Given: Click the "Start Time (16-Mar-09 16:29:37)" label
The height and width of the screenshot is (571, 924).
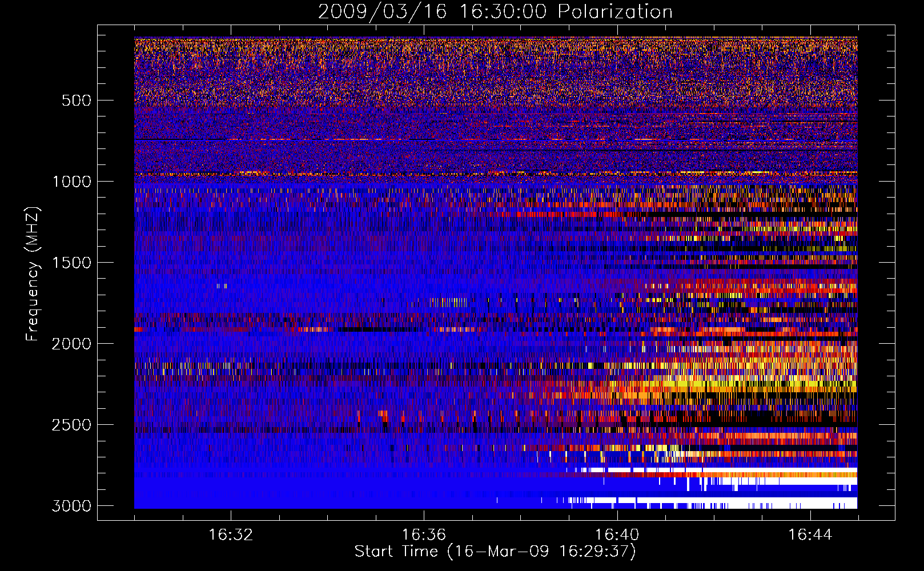Looking at the screenshot, I should [495, 552].
